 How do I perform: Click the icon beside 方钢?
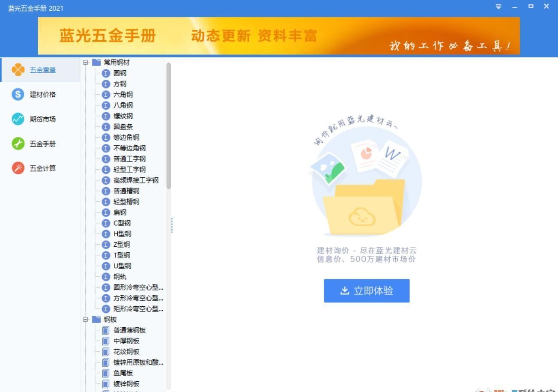pos(106,84)
